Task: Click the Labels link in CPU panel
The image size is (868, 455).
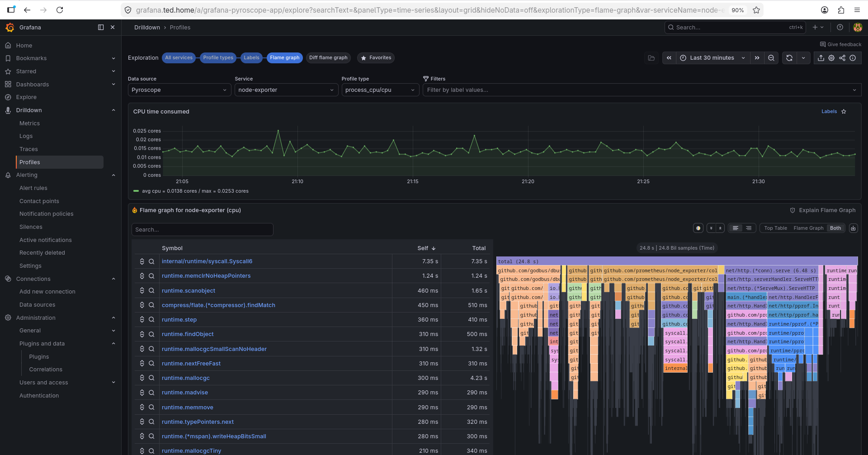Action: pyautogui.click(x=829, y=112)
